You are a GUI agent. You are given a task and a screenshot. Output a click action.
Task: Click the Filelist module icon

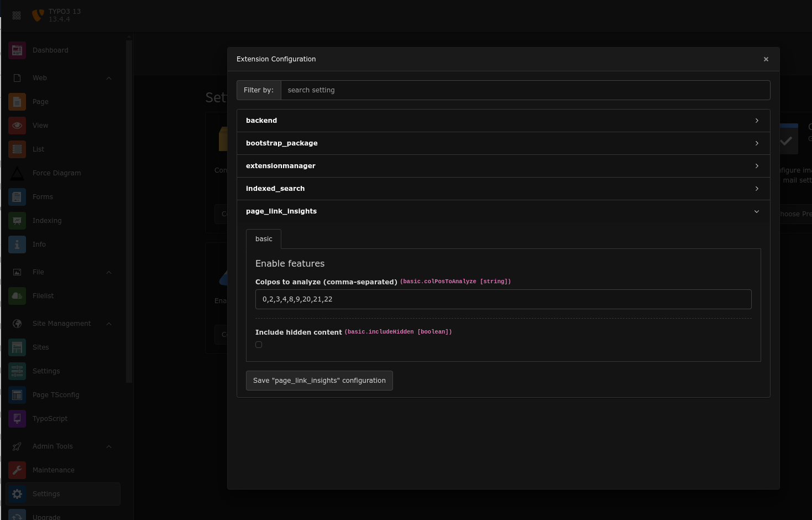click(x=17, y=296)
